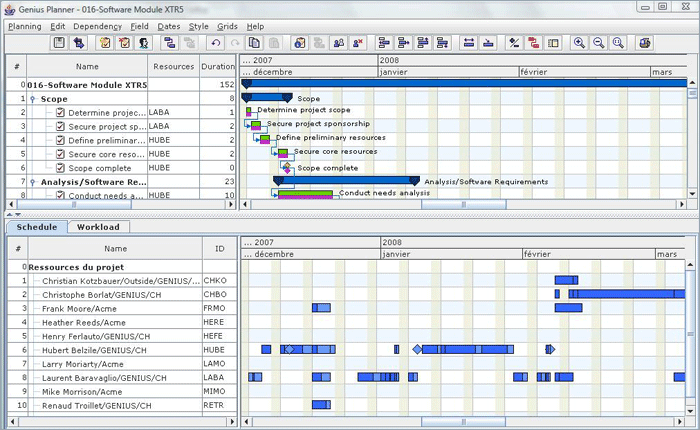Click the task information clipboard icon
This screenshot has height=430, width=700.
tap(300, 43)
